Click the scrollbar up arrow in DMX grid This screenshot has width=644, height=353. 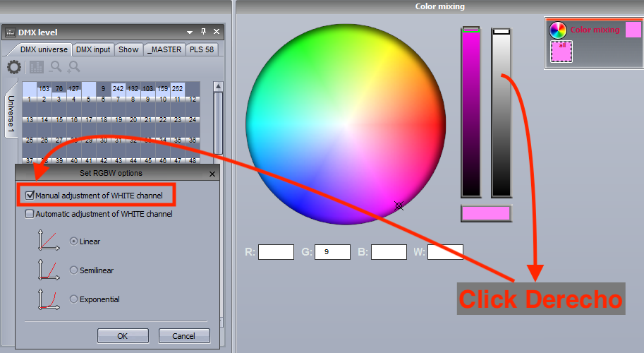(218, 87)
